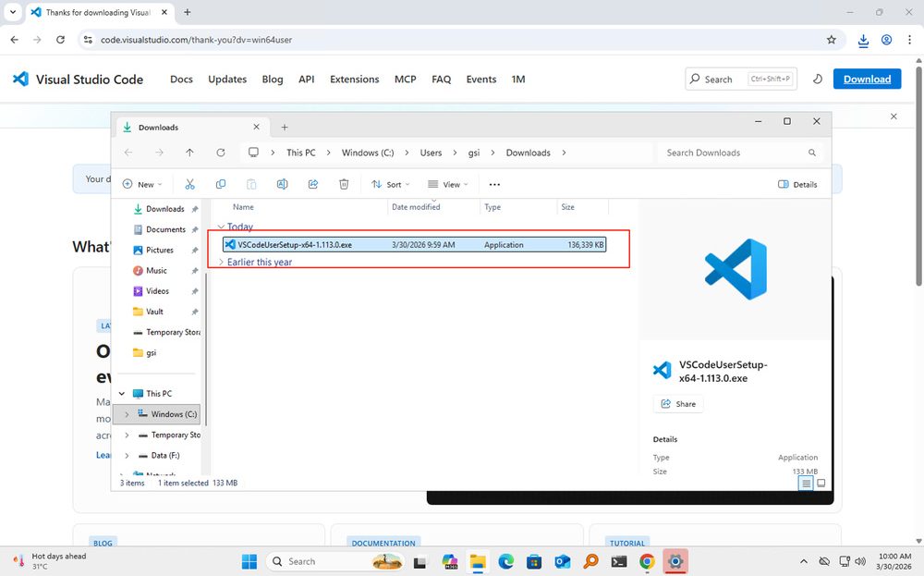Click the blue Download button on website
Screen dimensions: 924x576
[x=867, y=80]
